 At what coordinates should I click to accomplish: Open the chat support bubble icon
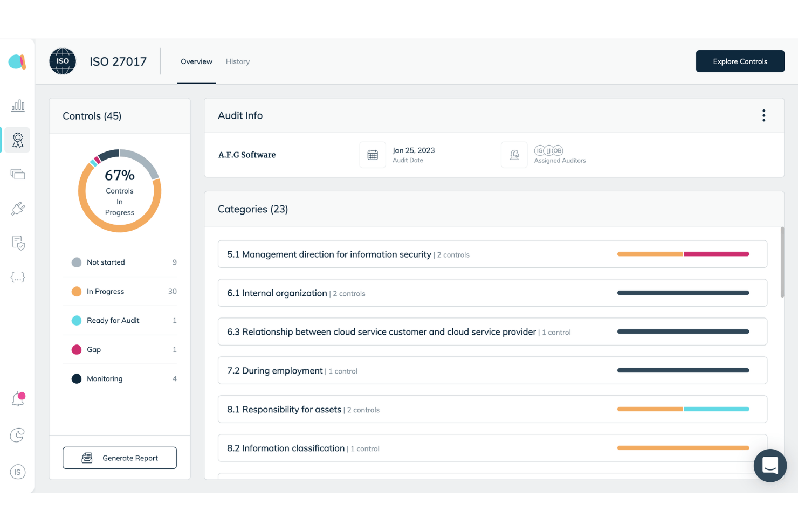[770, 466]
